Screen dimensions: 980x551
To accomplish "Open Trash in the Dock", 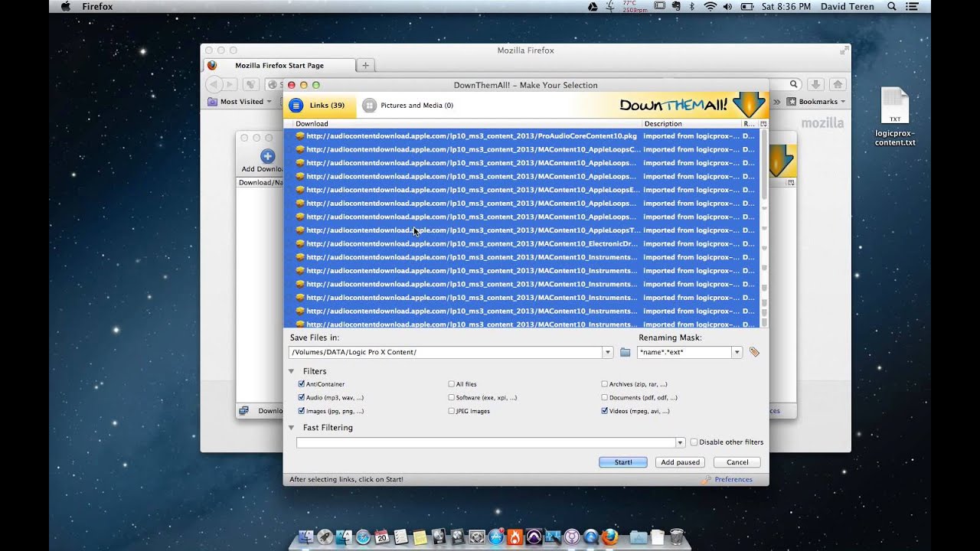I will tap(677, 537).
